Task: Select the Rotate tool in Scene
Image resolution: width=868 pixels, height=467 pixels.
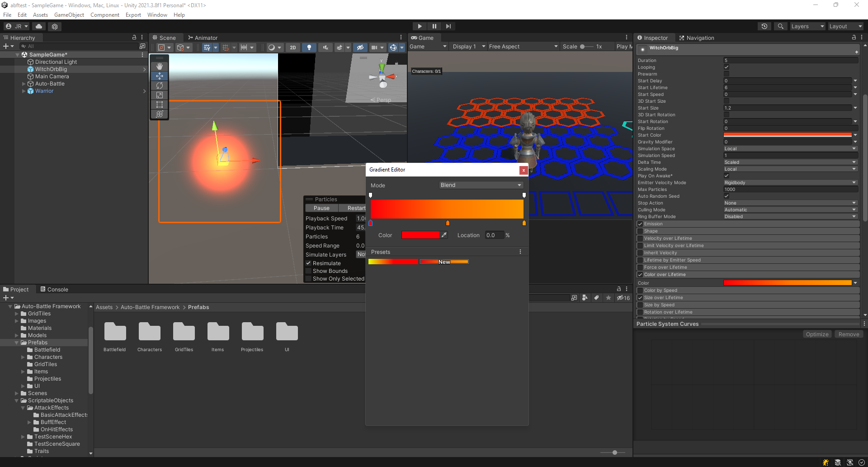Action: [160, 85]
